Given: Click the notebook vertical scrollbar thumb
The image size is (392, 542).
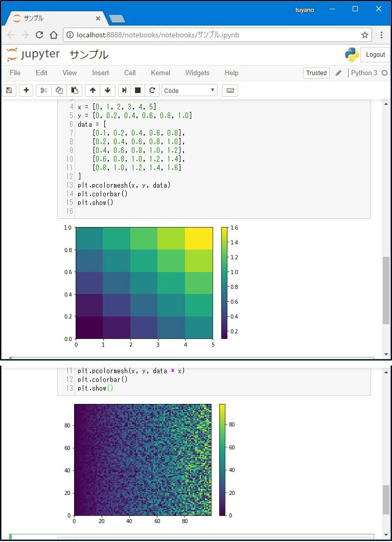Looking at the screenshot, I should [386, 290].
